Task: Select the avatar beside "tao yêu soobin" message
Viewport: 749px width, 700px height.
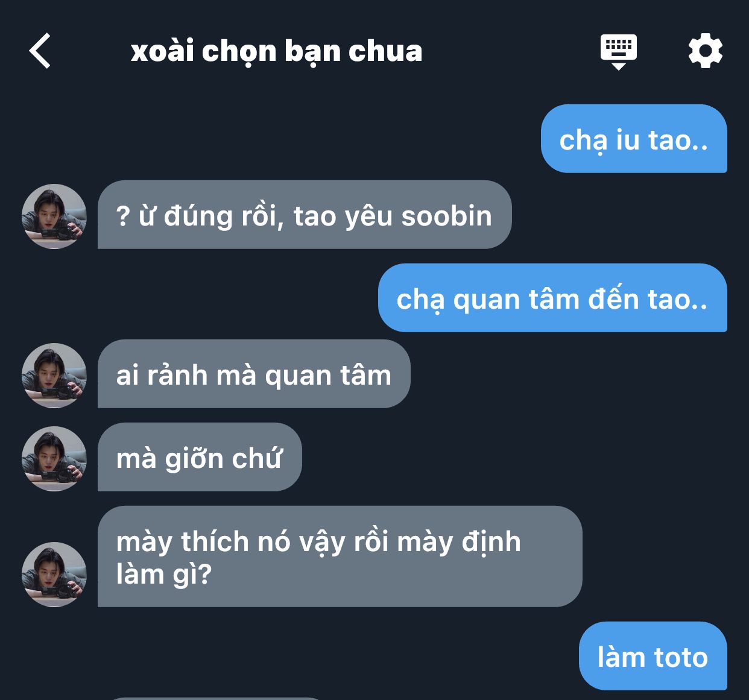Action: (54, 216)
